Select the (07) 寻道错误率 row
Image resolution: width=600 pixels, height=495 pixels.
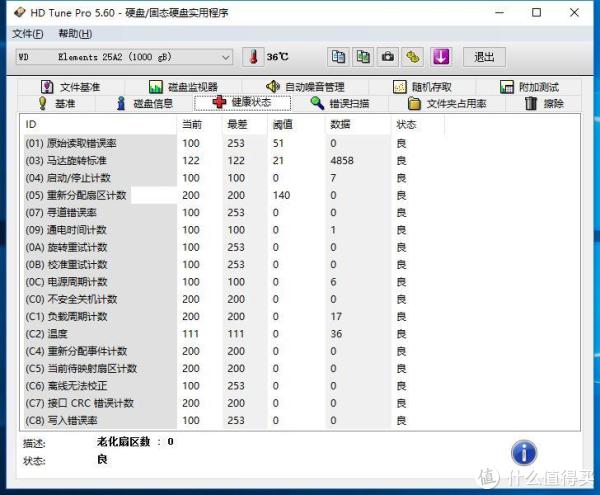(x=234, y=213)
